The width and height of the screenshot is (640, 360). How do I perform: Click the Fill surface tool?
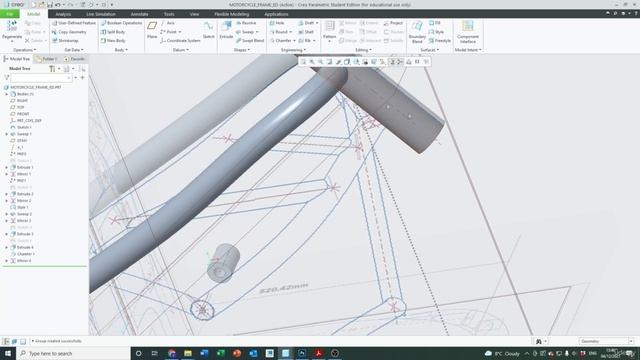click(434, 23)
